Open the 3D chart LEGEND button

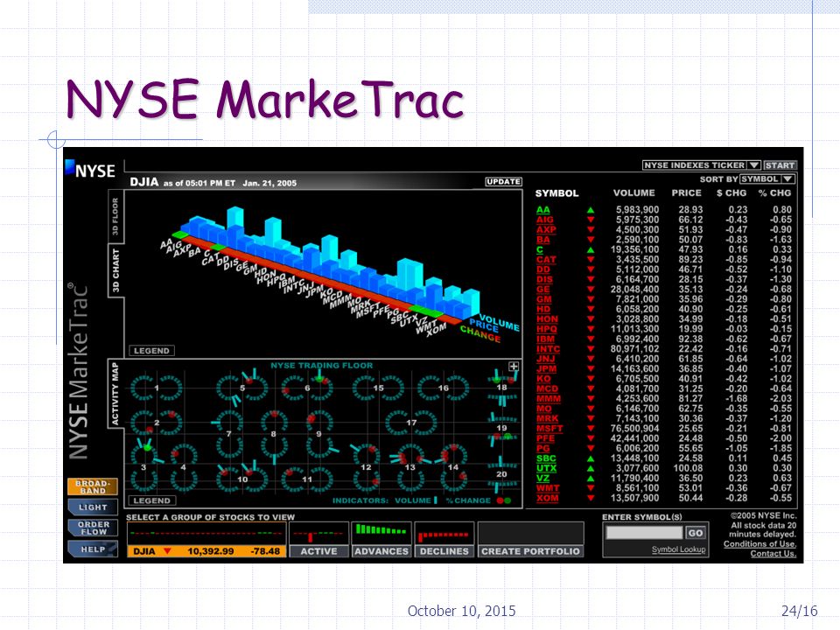pos(151,351)
